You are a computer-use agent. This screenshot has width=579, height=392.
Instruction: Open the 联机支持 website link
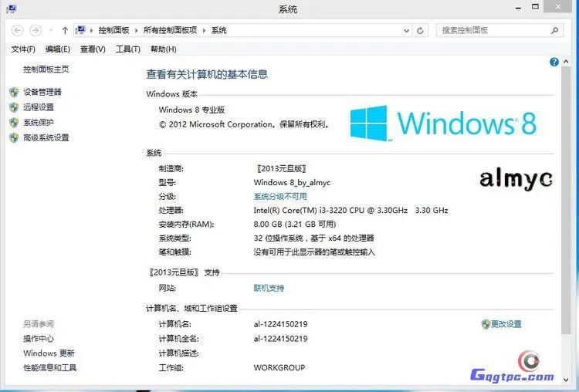click(269, 288)
